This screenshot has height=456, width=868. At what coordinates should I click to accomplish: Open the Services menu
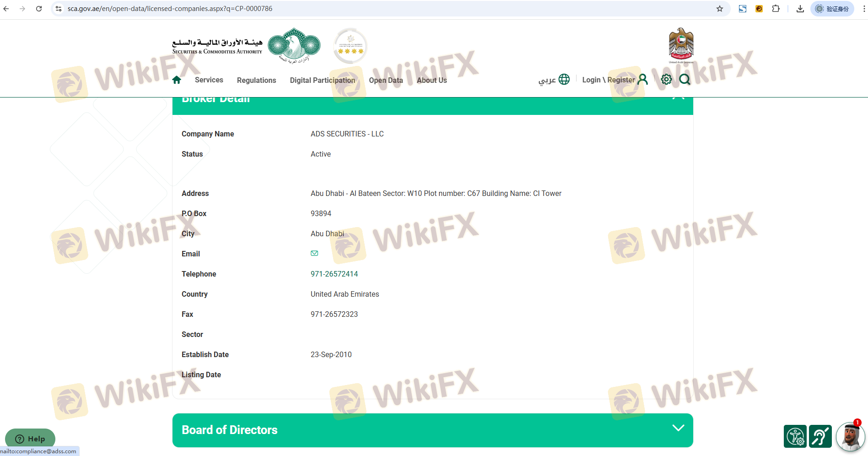[209, 80]
